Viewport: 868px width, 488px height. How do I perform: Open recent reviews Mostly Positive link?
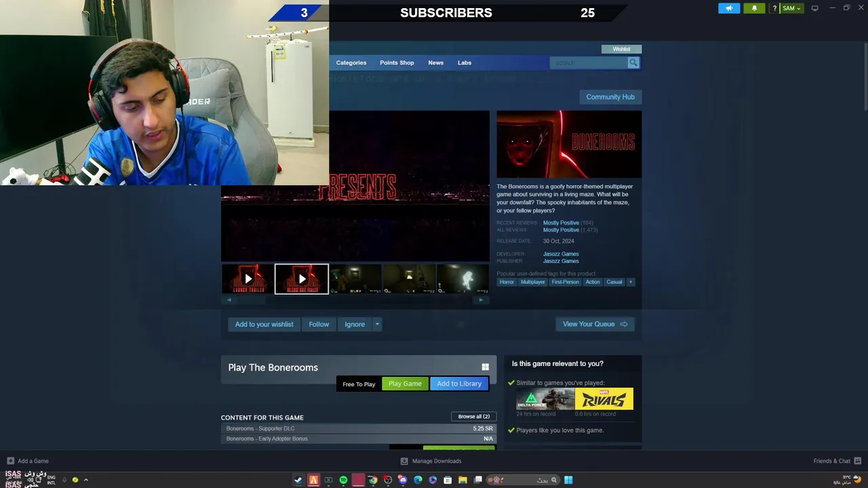[561, 222]
